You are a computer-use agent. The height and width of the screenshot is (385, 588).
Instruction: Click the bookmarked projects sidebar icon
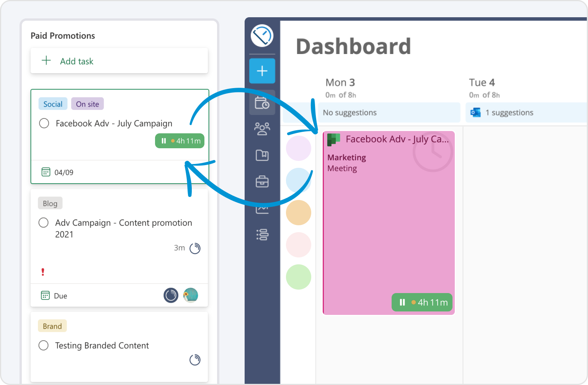click(x=262, y=156)
